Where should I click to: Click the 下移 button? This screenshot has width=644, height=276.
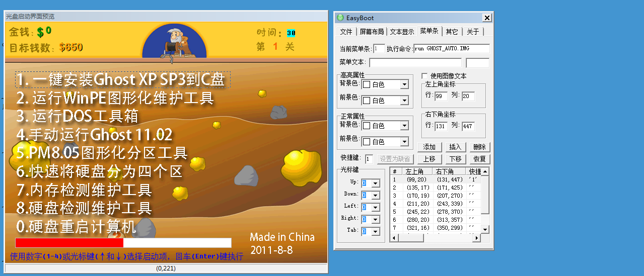click(x=455, y=159)
